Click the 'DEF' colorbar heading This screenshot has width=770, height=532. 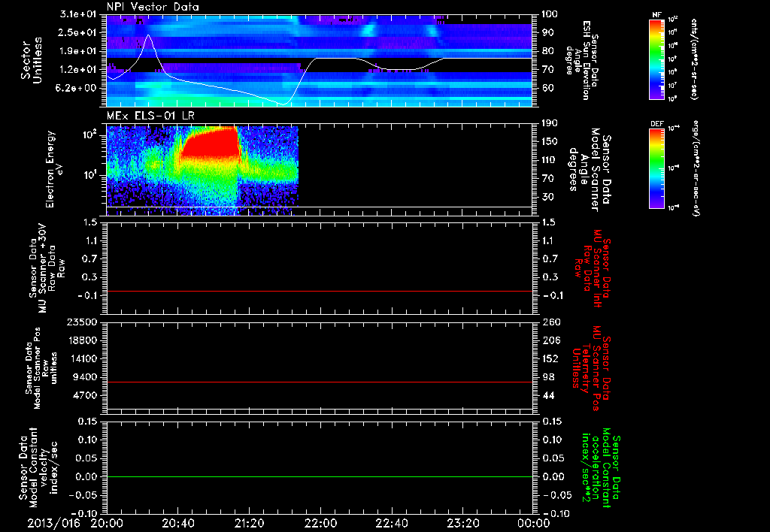657,124
